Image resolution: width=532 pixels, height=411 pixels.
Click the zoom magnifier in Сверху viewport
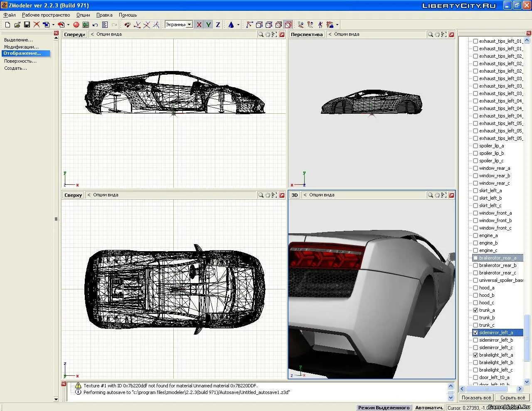click(x=261, y=195)
